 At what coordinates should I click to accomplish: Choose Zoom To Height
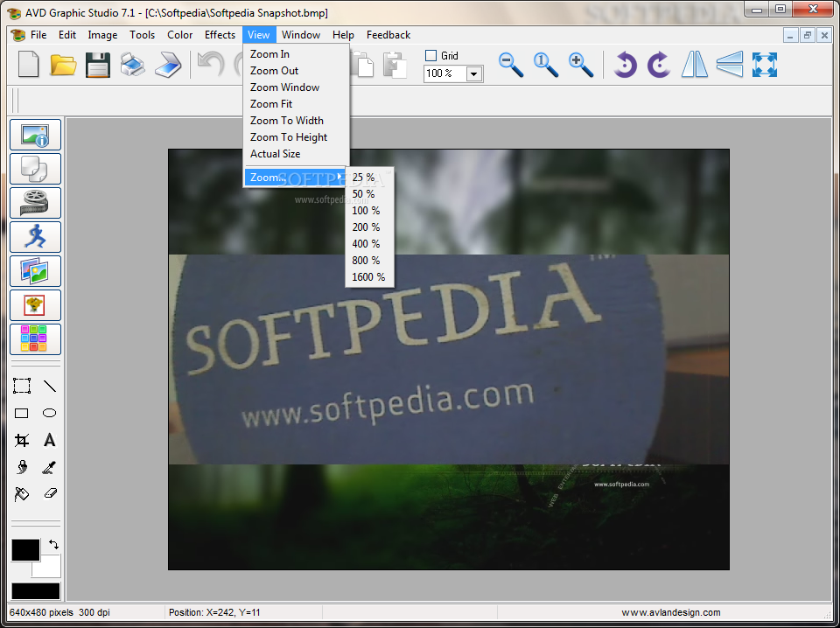coord(297,137)
